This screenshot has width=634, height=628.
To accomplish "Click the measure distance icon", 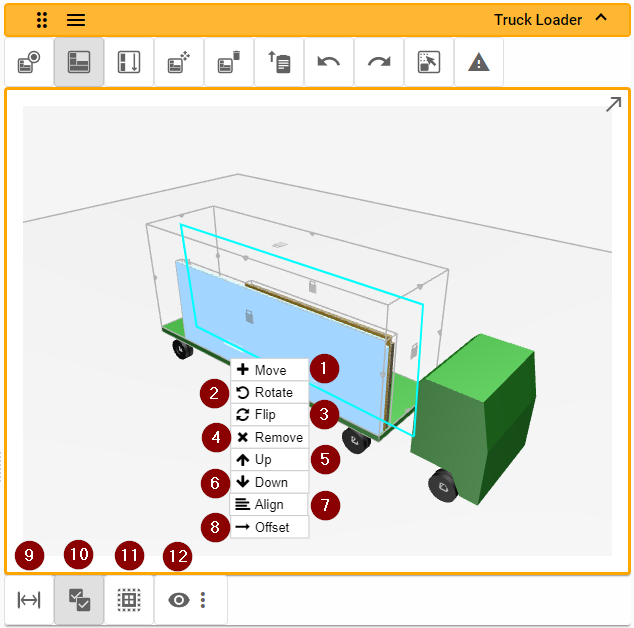I will coord(29,600).
